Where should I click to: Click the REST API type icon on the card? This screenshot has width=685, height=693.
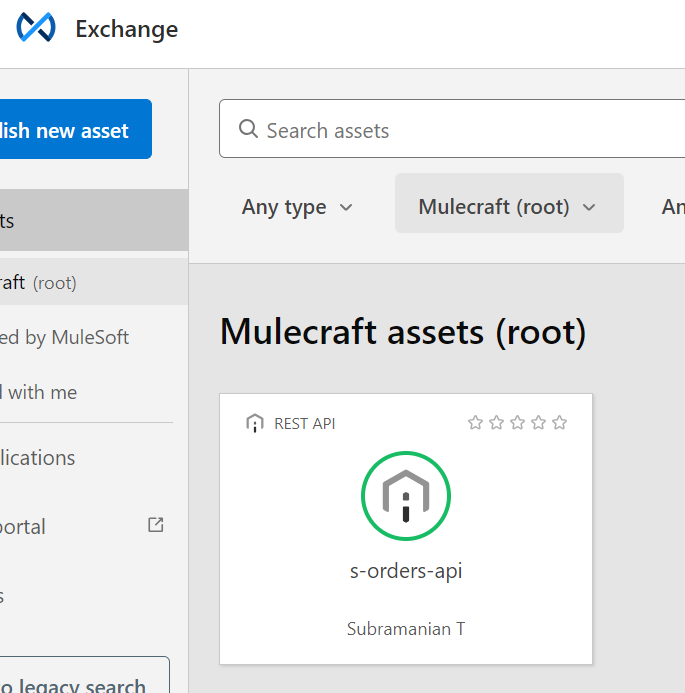pos(255,423)
